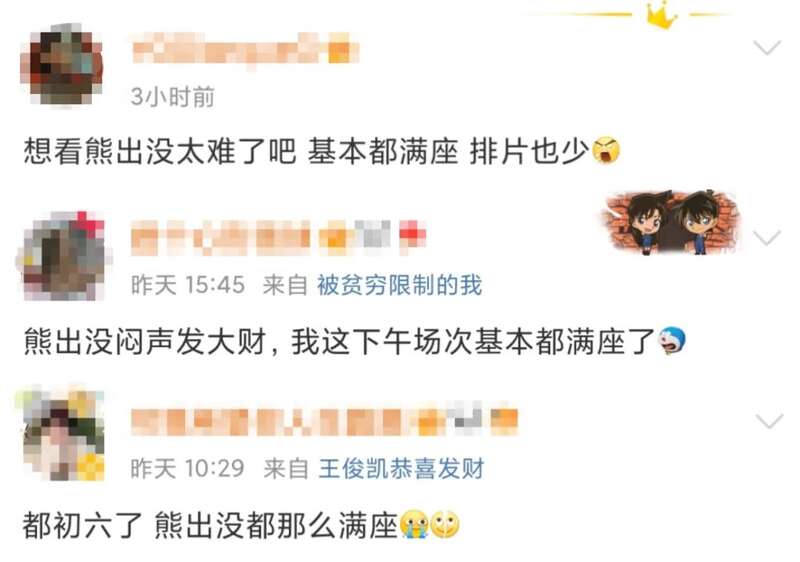Open the second commenter's avatar with red bow
Image resolution: width=800 pixels, height=562 pixels.
click(x=64, y=255)
